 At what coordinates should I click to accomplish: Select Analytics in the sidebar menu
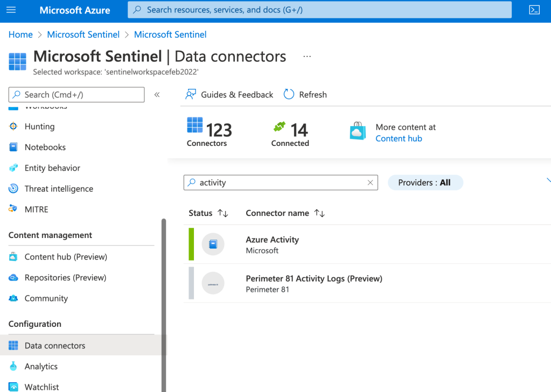tap(41, 366)
